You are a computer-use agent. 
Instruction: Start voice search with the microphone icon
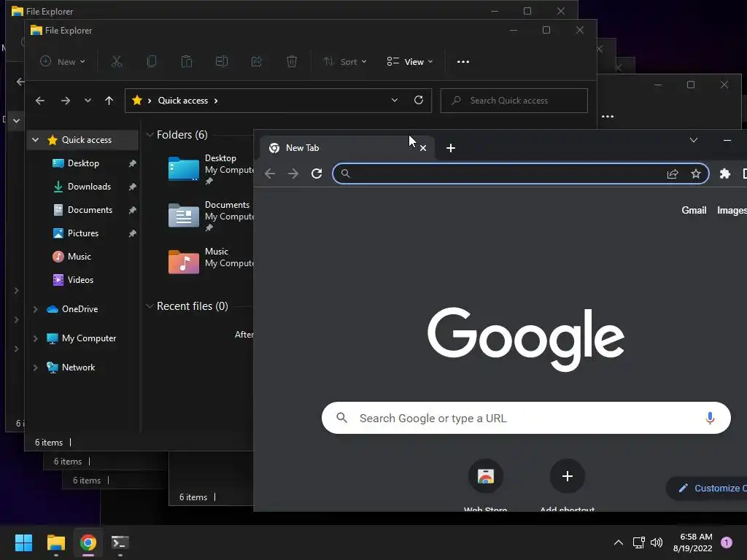tap(710, 418)
